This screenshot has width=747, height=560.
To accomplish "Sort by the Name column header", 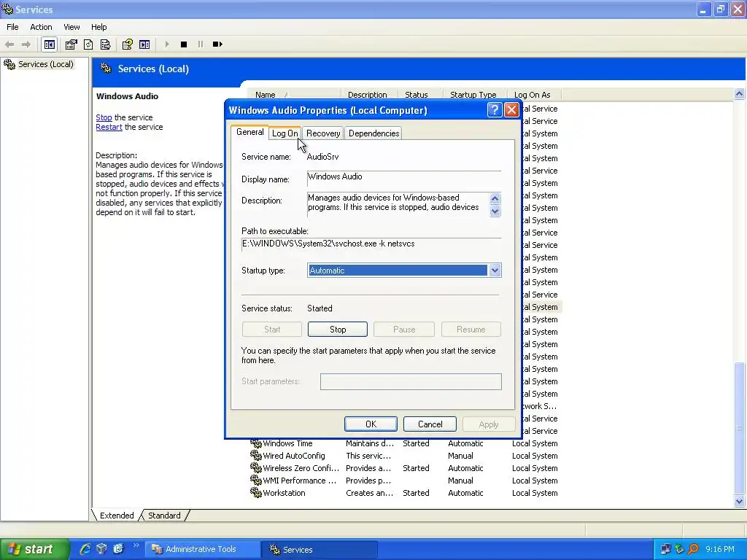I will 294,95.
